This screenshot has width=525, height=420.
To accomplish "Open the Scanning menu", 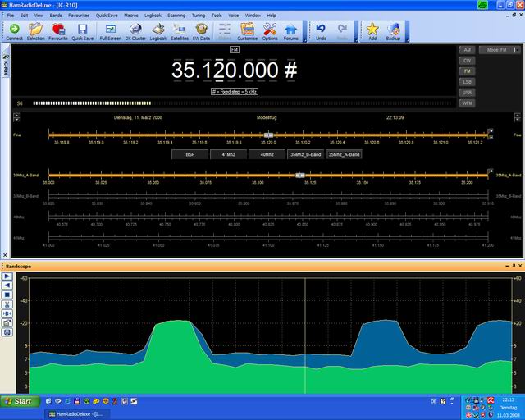I will pyautogui.click(x=176, y=16).
